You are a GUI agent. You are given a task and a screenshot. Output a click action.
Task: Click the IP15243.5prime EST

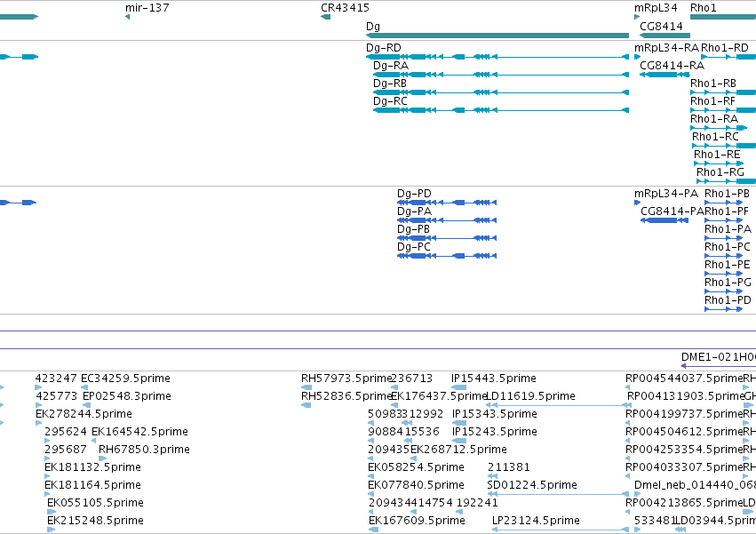click(459, 441)
